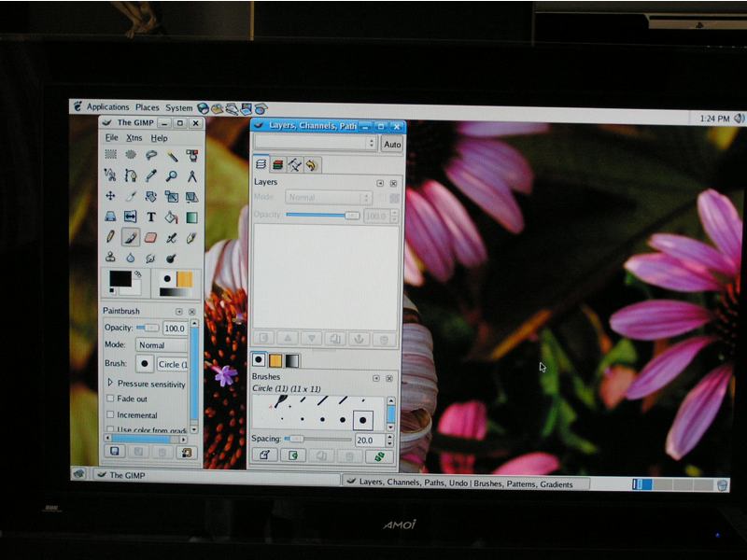The width and height of the screenshot is (747, 560).
Task: Open the Paintbrush Mode dropdown showing Normal
Action: (162, 344)
